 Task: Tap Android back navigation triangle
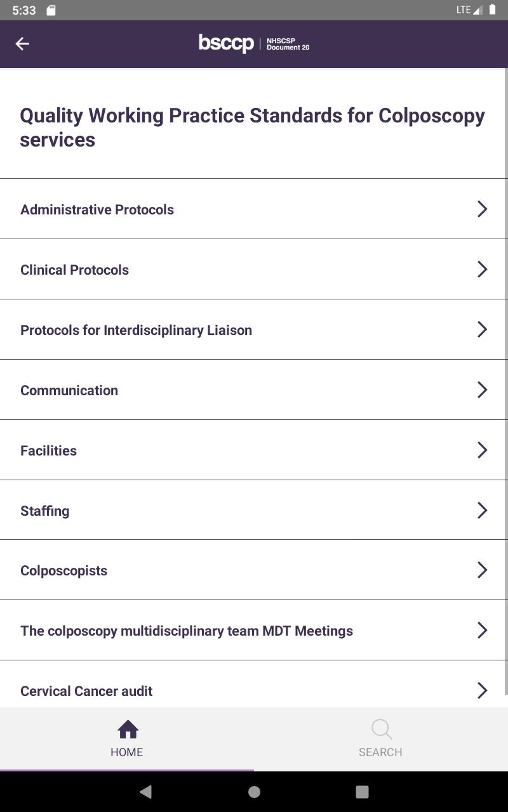coord(145,792)
